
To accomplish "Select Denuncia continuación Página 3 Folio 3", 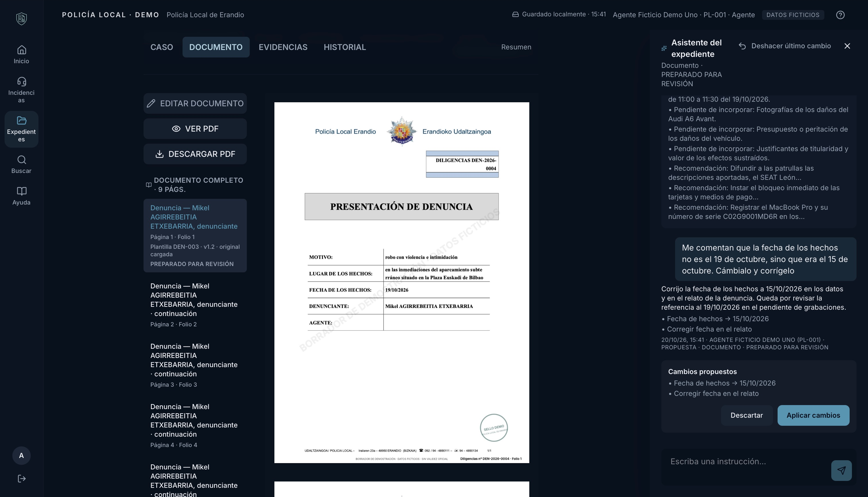I will [195, 365].
